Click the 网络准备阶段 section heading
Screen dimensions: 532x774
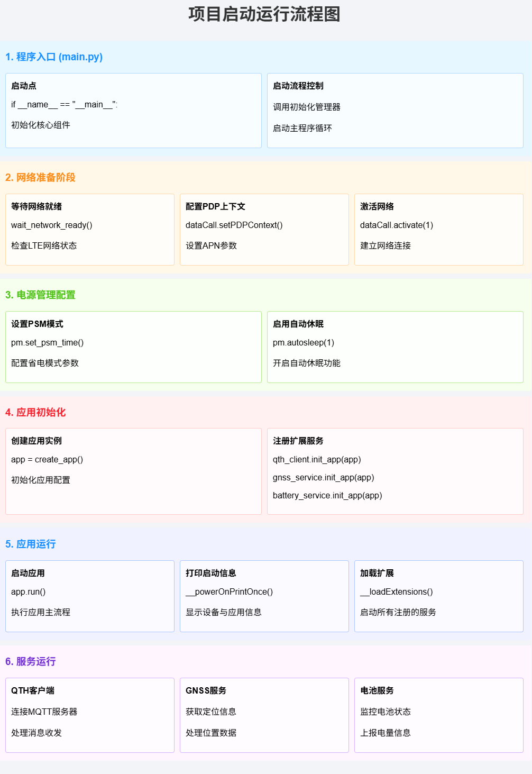click(x=40, y=177)
